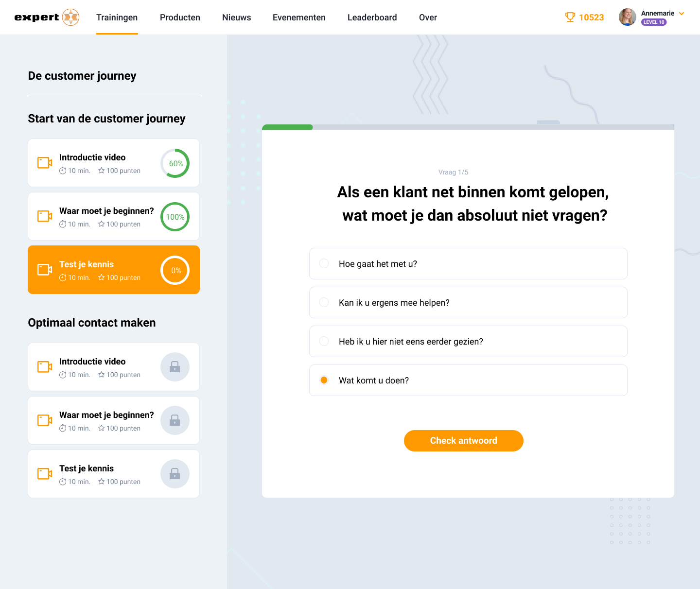Click '10 min.' in locked Waar moet je beginnen card
This screenshot has height=589, width=700.
pyautogui.click(x=79, y=428)
